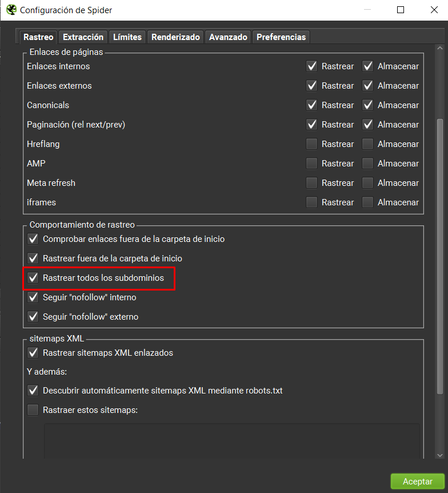448x493 pixels.
Task: Click the Aceptar button
Action: point(418,481)
